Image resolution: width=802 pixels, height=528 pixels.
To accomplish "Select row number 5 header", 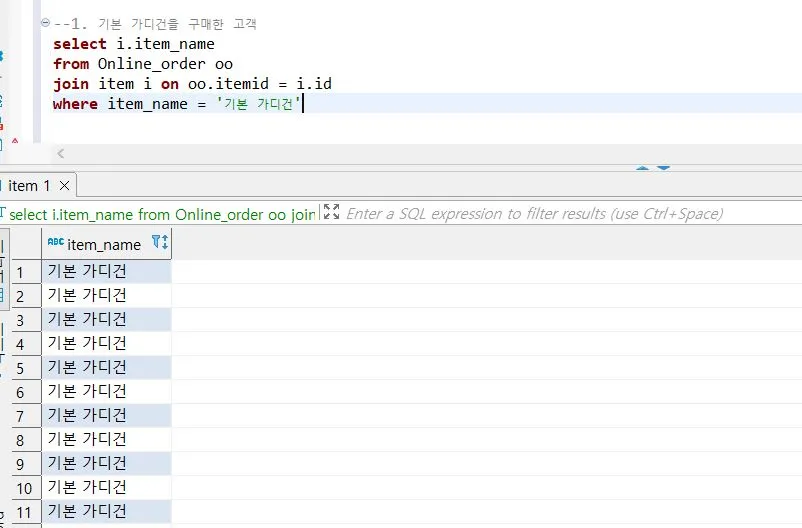I will click(x=26, y=368).
